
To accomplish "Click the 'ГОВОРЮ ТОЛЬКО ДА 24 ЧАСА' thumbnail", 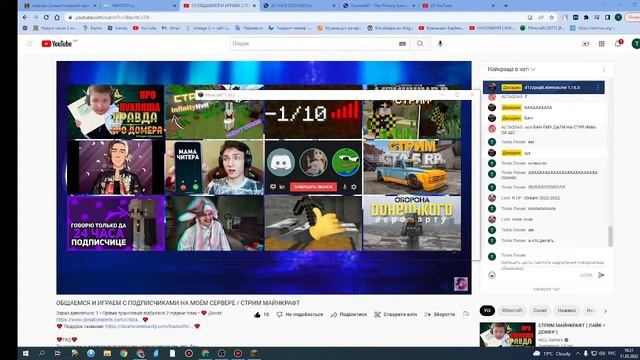I will [116, 223].
